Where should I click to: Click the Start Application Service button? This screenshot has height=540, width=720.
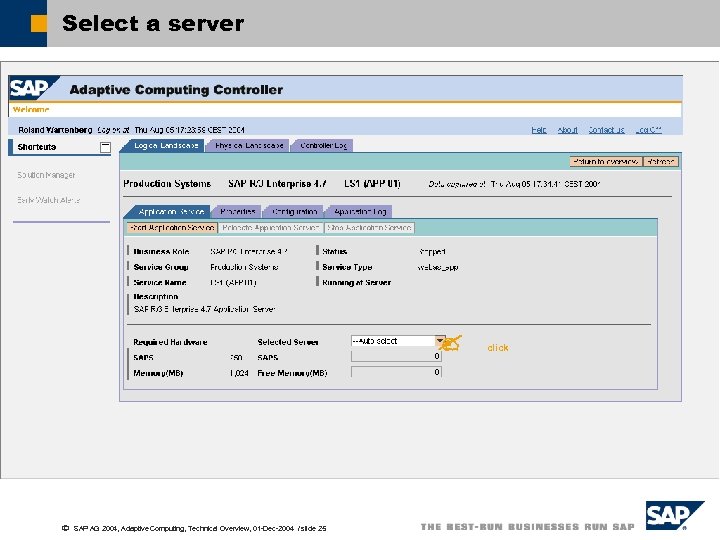[x=172, y=228]
